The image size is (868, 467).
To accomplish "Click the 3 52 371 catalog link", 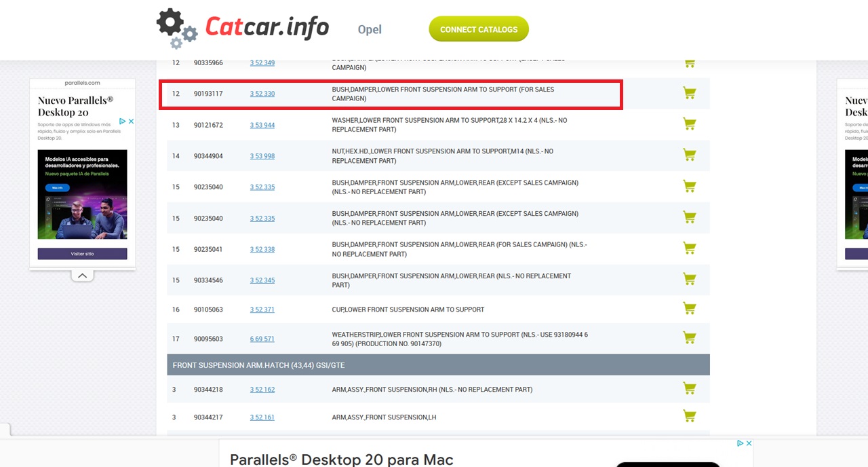I will (x=262, y=310).
